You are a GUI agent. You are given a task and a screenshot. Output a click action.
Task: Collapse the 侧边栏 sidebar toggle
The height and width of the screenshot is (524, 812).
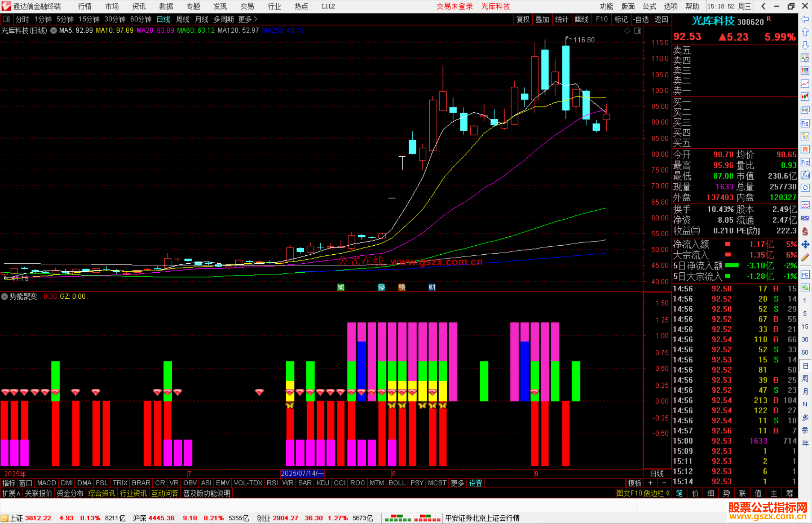click(x=657, y=493)
